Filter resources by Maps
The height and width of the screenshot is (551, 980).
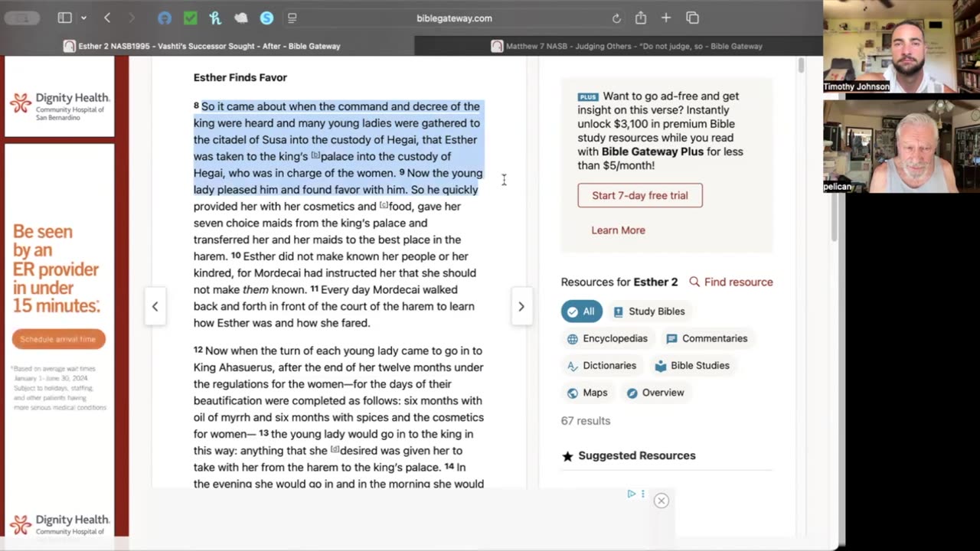tap(587, 393)
